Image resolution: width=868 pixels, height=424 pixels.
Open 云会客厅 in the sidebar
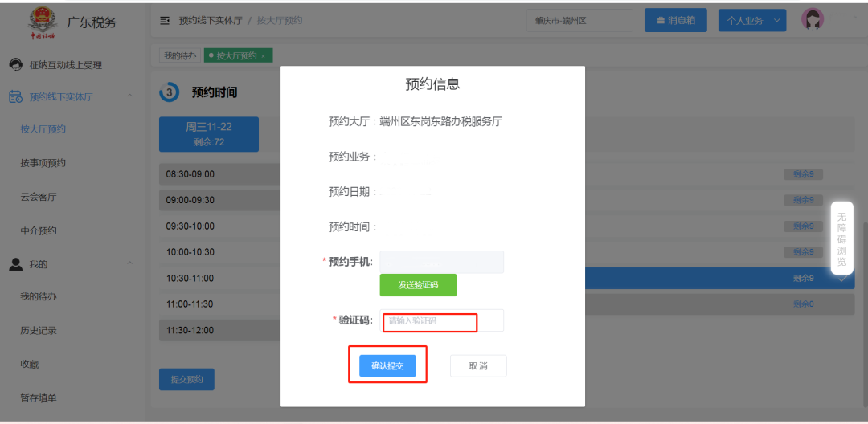(x=39, y=197)
